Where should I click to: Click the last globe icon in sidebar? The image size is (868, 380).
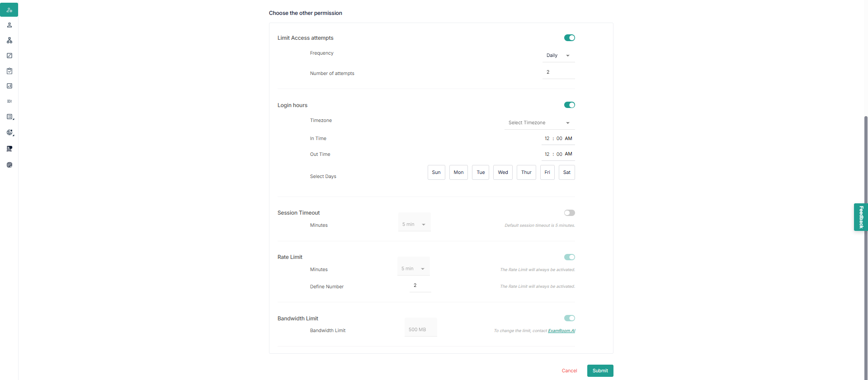[9, 165]
